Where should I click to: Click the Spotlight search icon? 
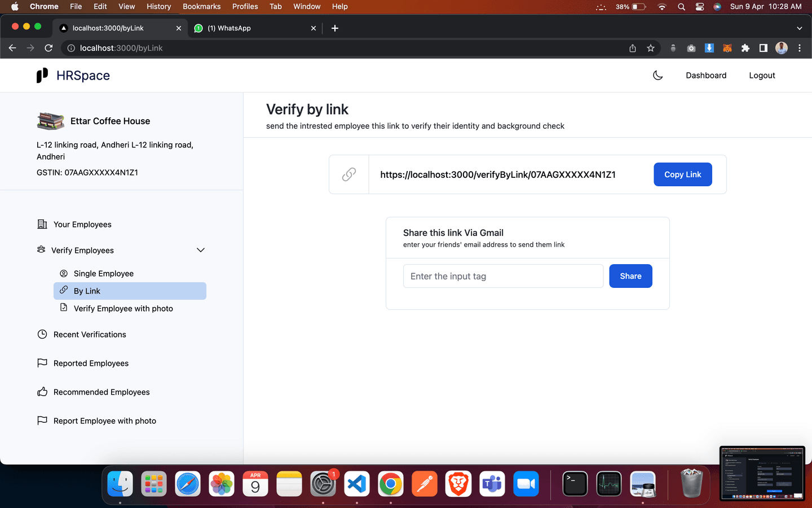click(x=681, y=7)
